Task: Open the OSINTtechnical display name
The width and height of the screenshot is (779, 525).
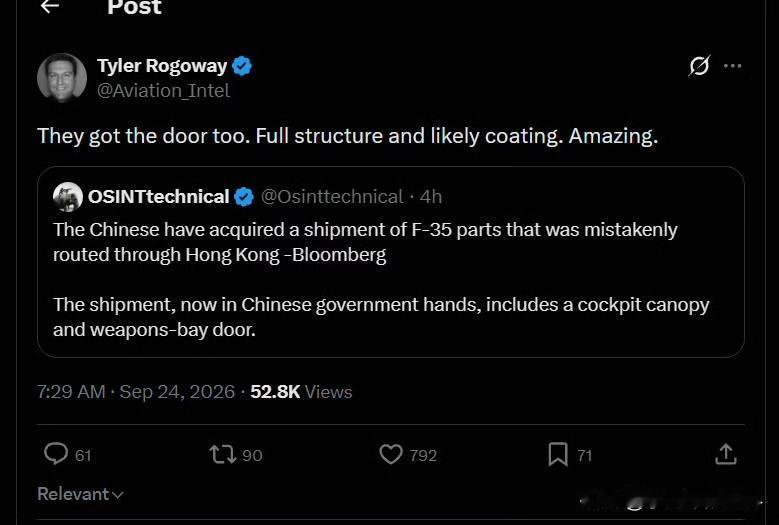Action: [x=158, y=197]
